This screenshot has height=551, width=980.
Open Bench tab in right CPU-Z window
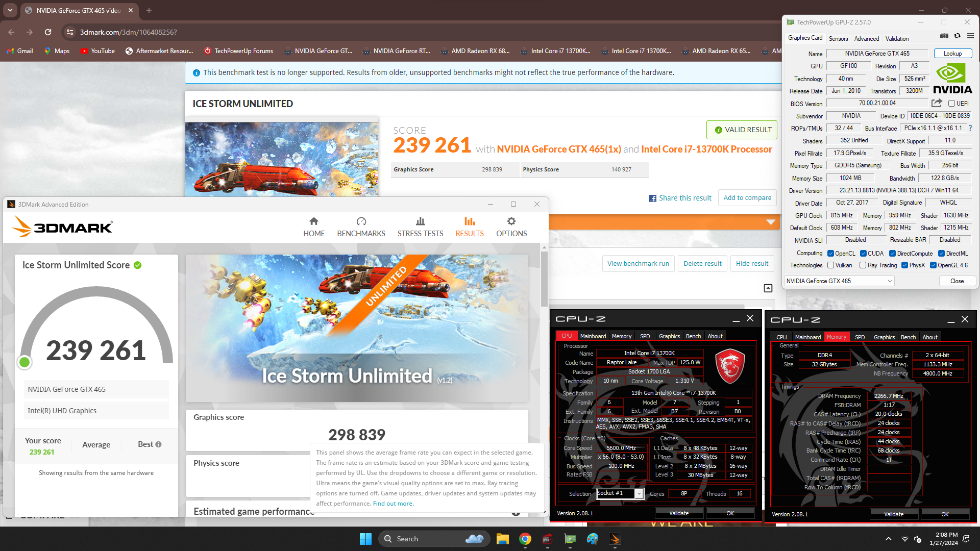[x=908, y=337]
